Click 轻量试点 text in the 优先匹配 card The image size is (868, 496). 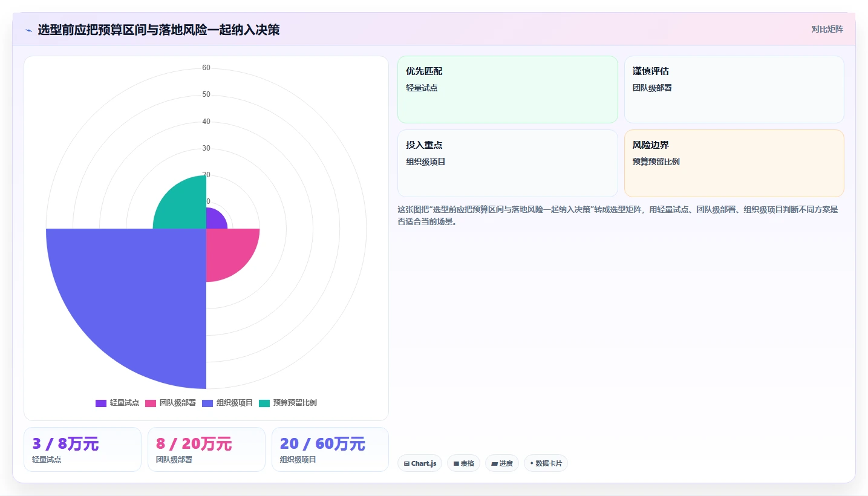click(422, 88)
